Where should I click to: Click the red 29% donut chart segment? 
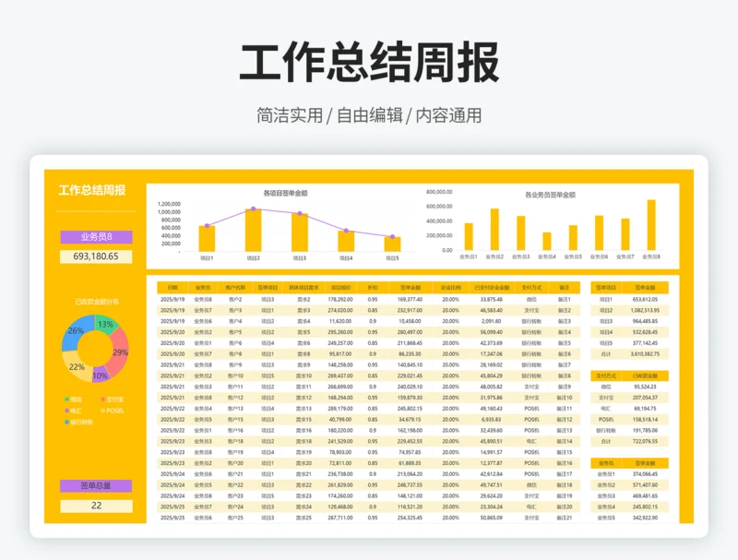coord(120,352)
